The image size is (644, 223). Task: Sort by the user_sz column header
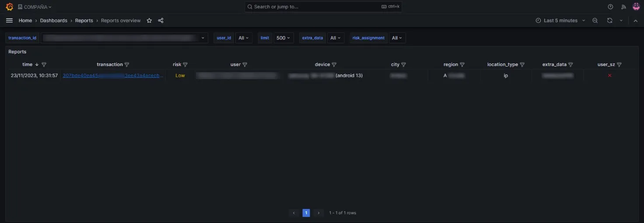(606, 64)
